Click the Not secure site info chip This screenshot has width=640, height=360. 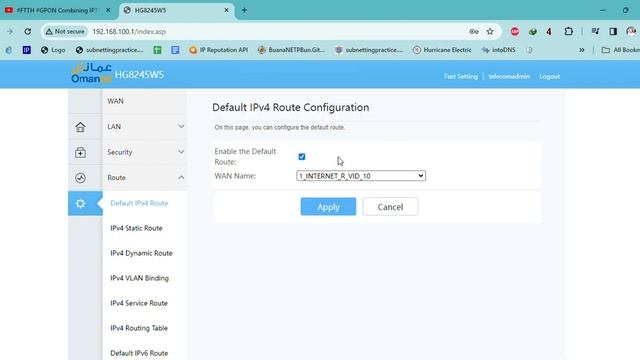(x=65, y=31)
